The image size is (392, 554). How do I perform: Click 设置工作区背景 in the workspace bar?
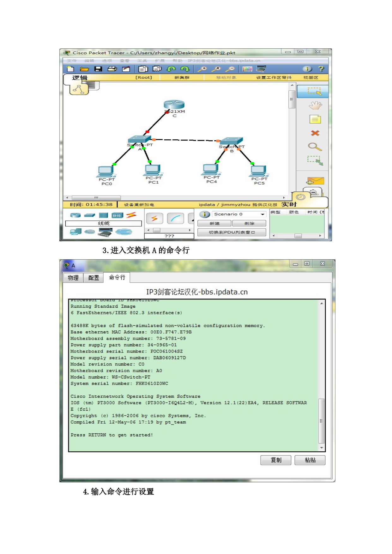pos(274,77)
